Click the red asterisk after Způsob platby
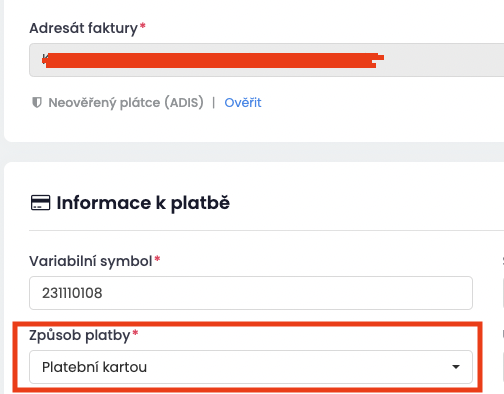Image resolution: width=504 pixels, height=394 pixels. click(135, 333)
